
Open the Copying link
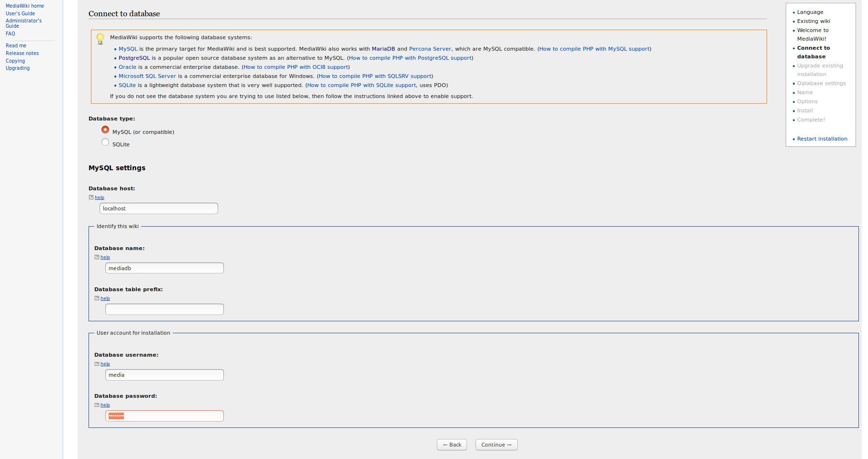[x=15, y=61]
